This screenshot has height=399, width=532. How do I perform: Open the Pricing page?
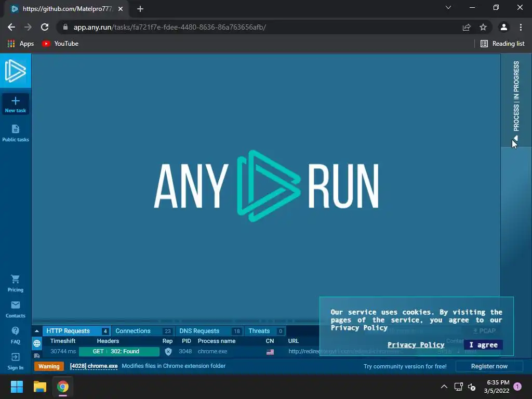(15, 284)
